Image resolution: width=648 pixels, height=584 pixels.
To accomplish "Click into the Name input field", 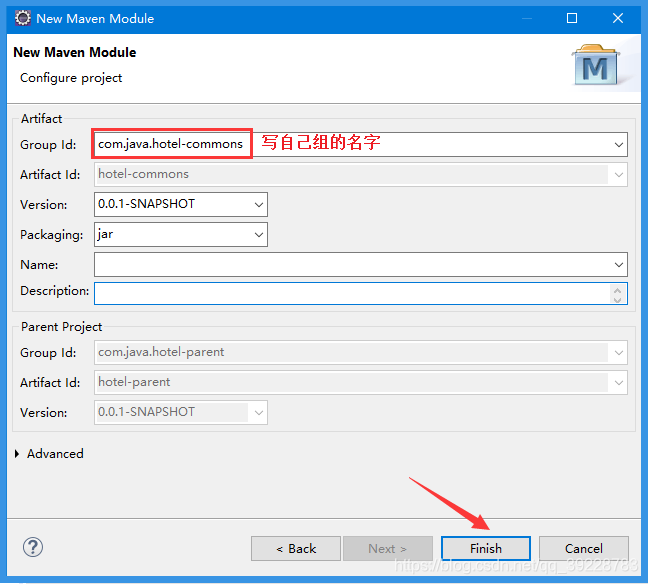I will pos(360,265).
